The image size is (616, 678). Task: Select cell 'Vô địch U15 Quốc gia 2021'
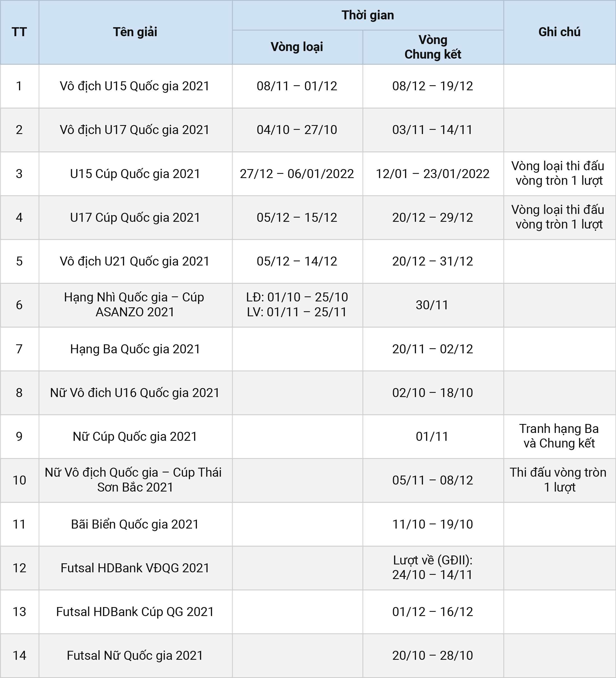[x=135, y=86]
